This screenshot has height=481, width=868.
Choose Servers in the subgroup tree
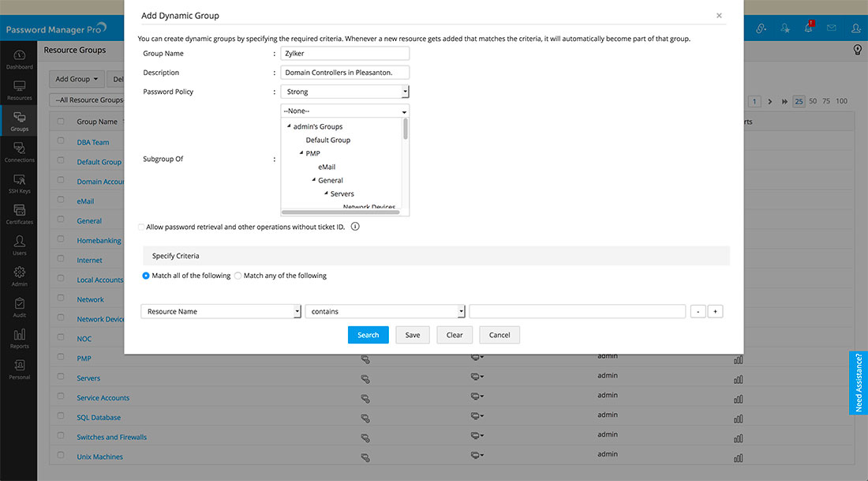tap(342, 194)
